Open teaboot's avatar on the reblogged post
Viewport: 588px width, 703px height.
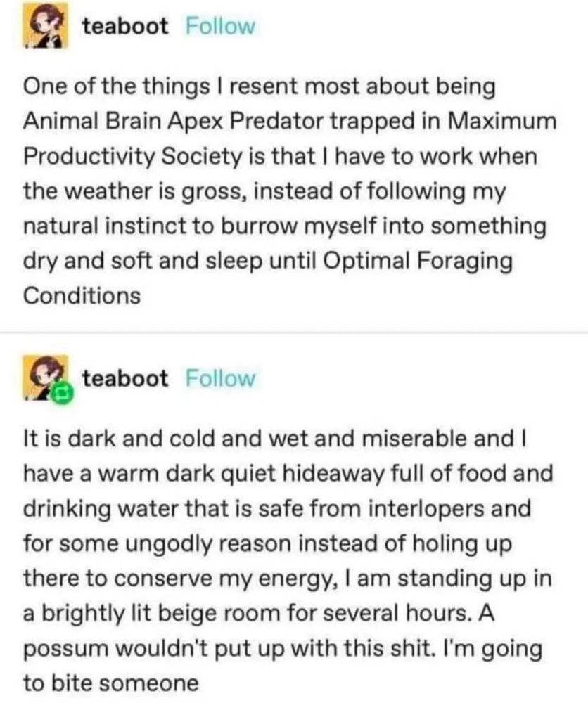pyautogui.click(x=45, y=377)
